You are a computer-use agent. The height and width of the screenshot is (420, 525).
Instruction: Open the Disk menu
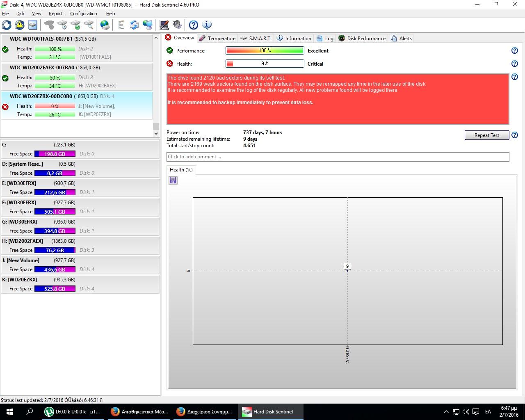(x=21, y=14)
